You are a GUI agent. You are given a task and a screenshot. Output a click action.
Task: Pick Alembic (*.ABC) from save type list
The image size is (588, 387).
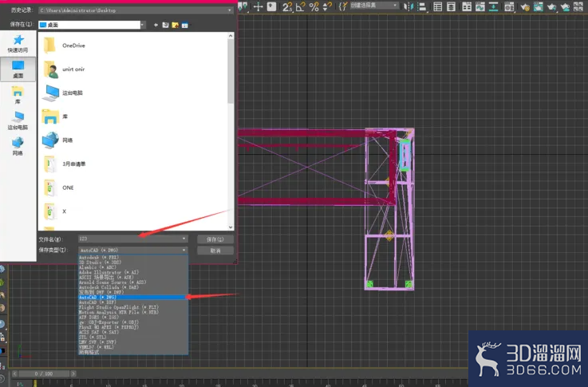click(132, 267)
